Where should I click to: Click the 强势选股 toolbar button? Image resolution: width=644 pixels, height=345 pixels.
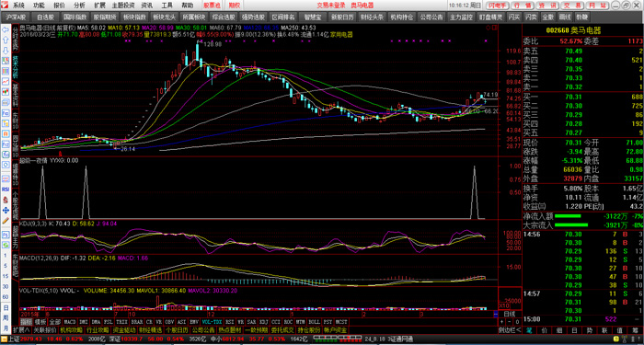[253, 17]
